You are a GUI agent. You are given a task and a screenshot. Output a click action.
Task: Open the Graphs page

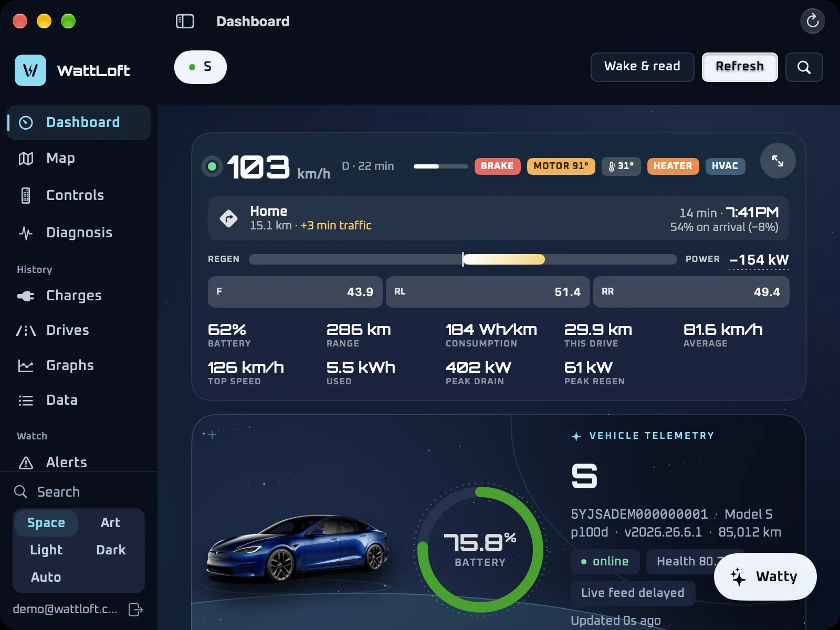79,365
